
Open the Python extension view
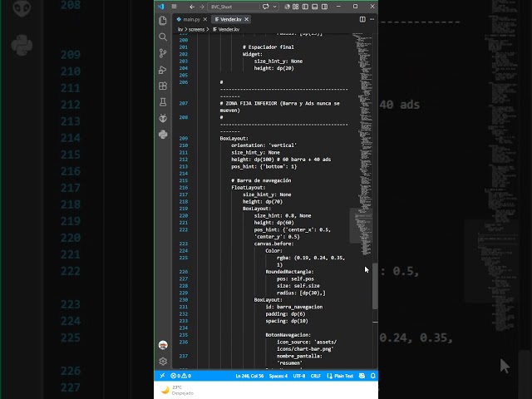(163, 135)
